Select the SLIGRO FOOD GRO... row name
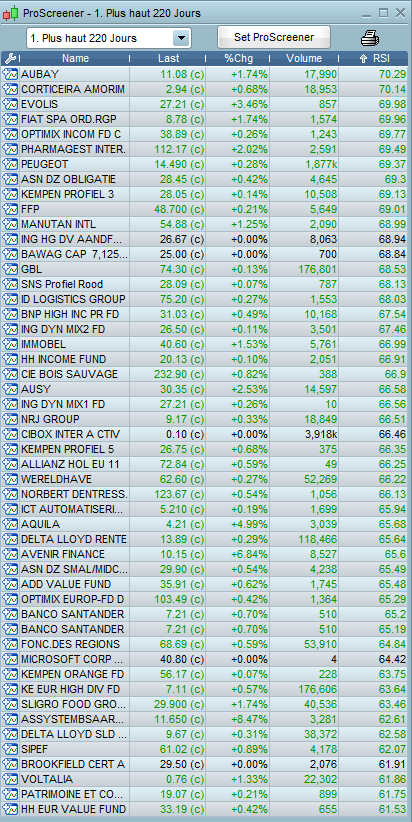Image resolution: width=412 pixels, height=822 pixels. click(x=73, y=704)
